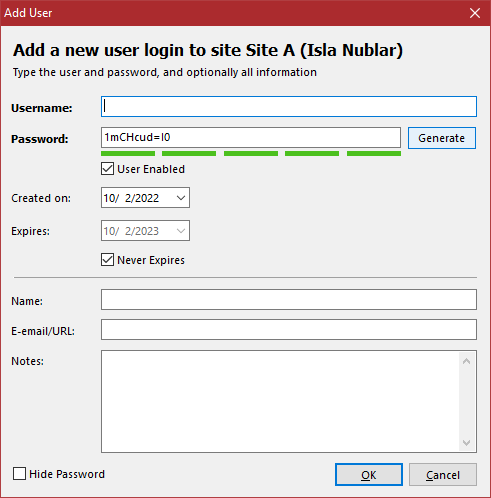Click into the Password text field
491x498 pixels.
251,137
